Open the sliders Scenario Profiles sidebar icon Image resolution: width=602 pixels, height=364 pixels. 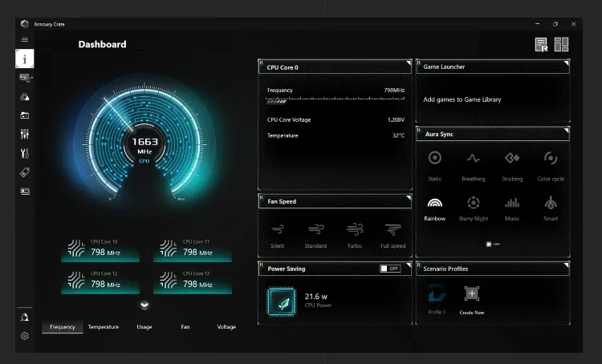tap(25, 134)
